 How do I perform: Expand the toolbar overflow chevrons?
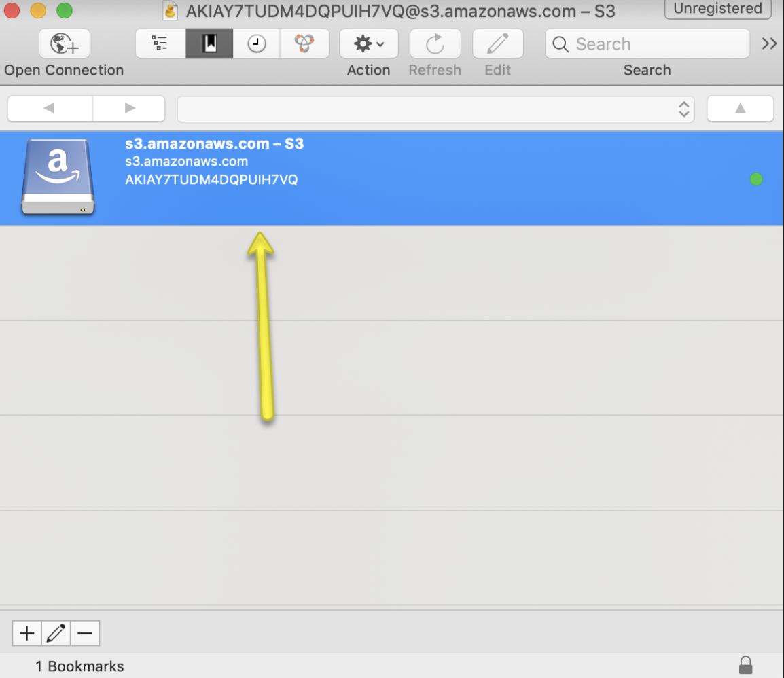(x=769, y=44)
